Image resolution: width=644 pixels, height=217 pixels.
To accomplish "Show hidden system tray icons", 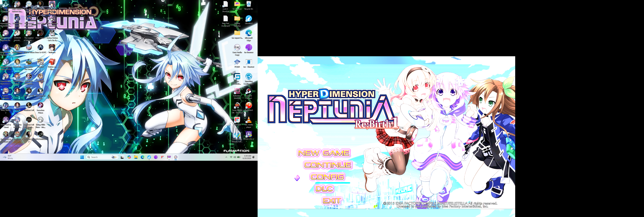I will tap(226, 157).
